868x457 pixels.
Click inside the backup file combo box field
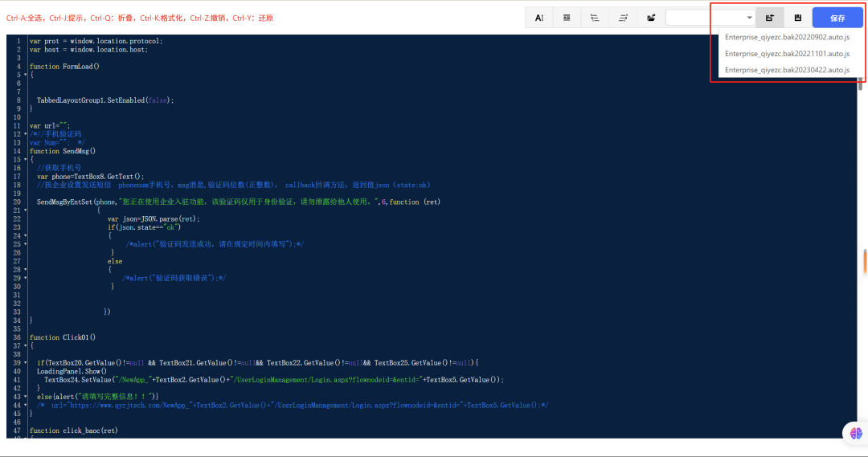(x=710, y=18)
